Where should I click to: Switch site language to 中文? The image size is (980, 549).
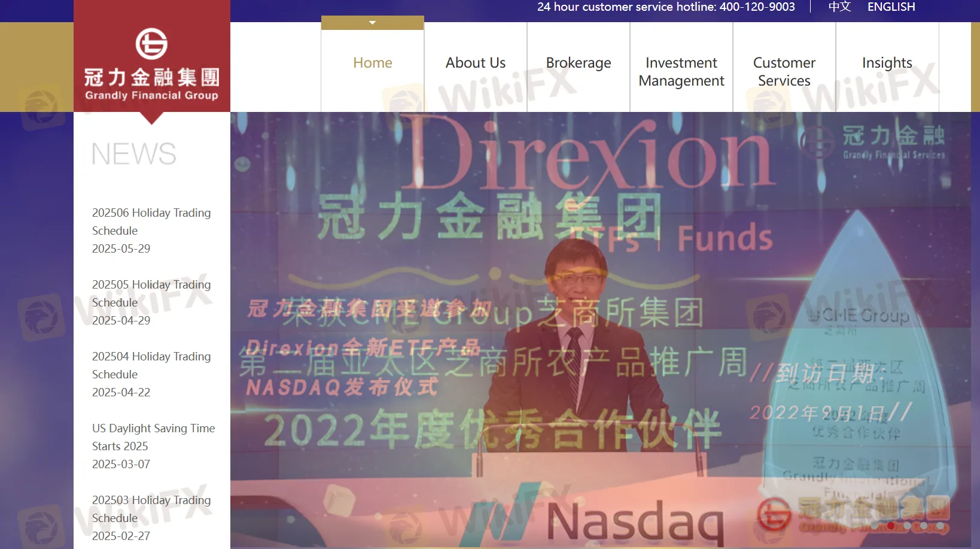839,7
